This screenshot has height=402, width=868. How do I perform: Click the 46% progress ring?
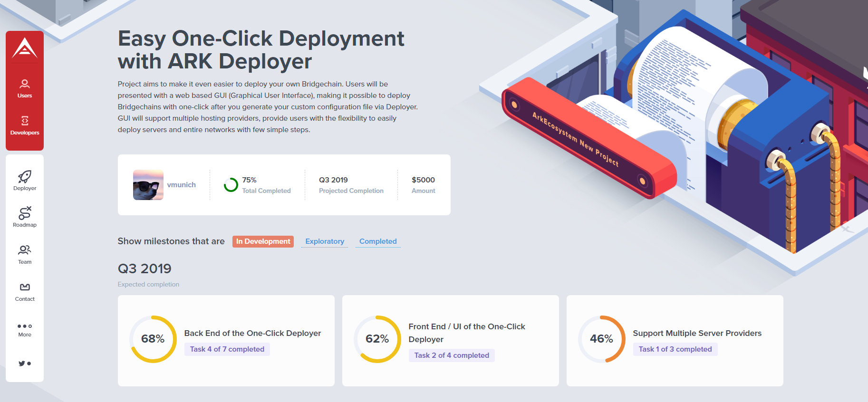tap(602, 339)
